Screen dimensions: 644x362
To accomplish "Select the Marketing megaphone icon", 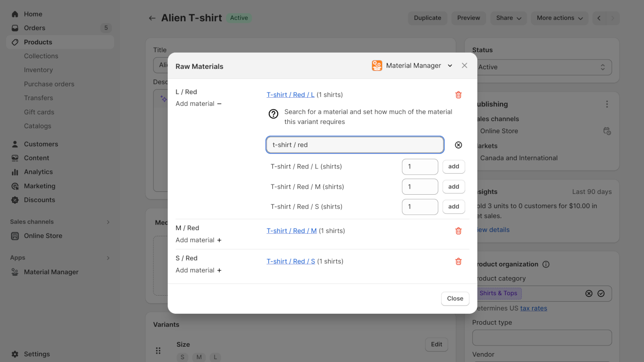I will [15, 186].
